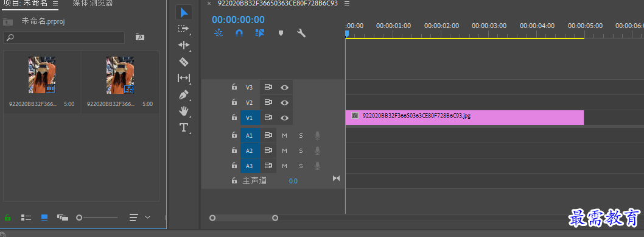Add a marker with marker icon
The image size is (644, 237).
[281, 34]
